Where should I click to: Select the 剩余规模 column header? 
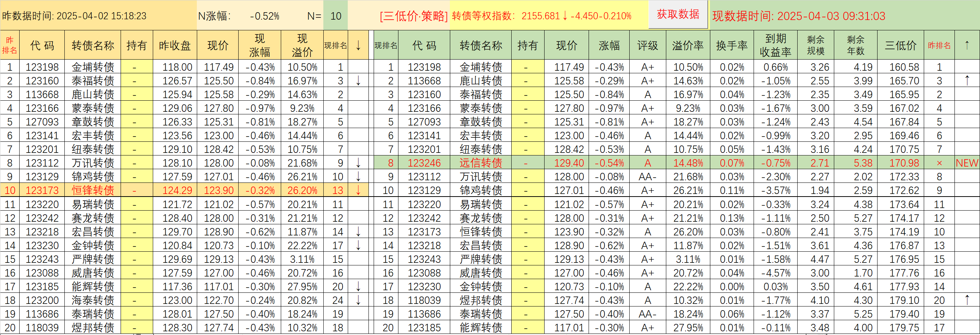click(x=816, y=45)
